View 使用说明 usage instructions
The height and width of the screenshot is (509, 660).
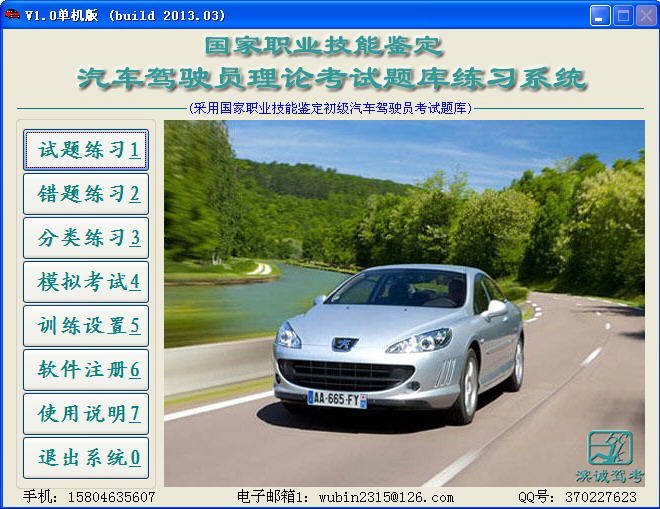point(87,414)
